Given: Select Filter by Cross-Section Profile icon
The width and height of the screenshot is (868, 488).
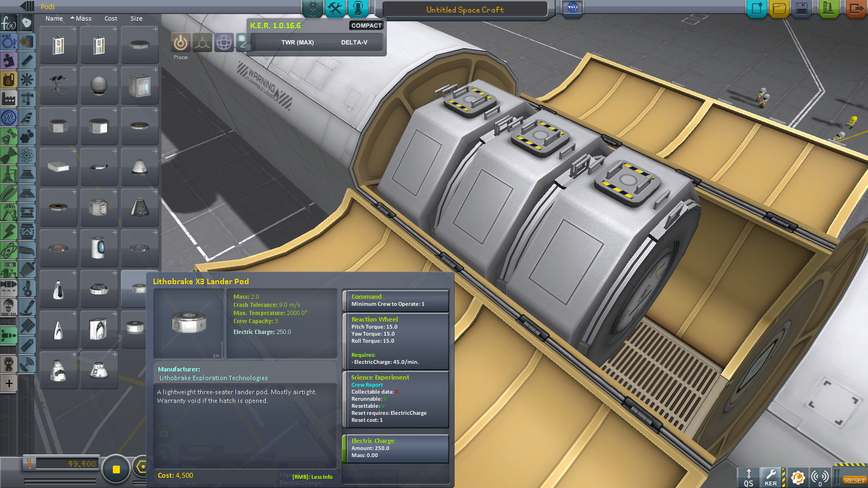Looking at the screenshot, I should point(9,42).
